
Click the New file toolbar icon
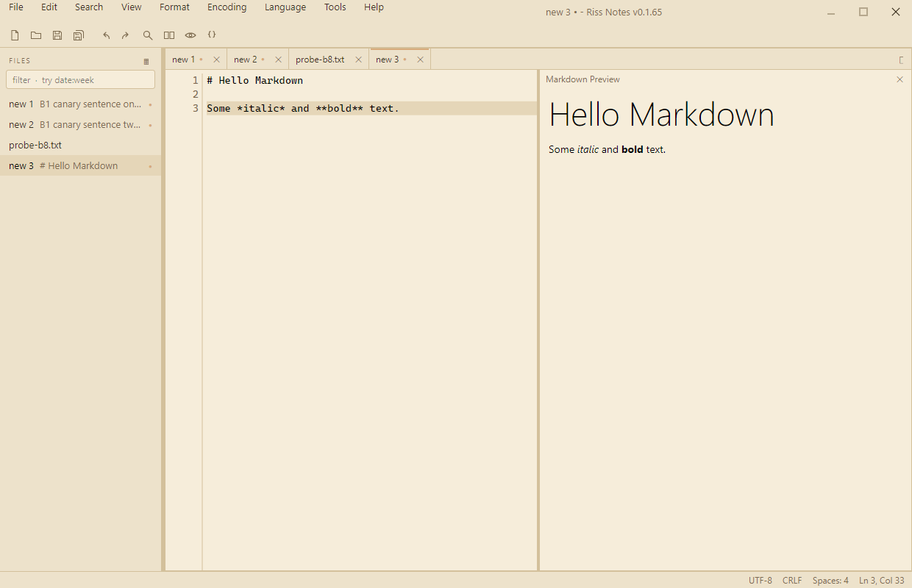pyautogui.click(x=15, y=35)
